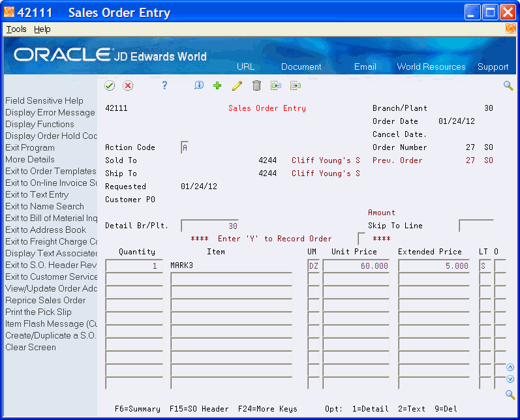
Task: Select Create/Duplicate a S.O.
Action: [x=51, y=335]
